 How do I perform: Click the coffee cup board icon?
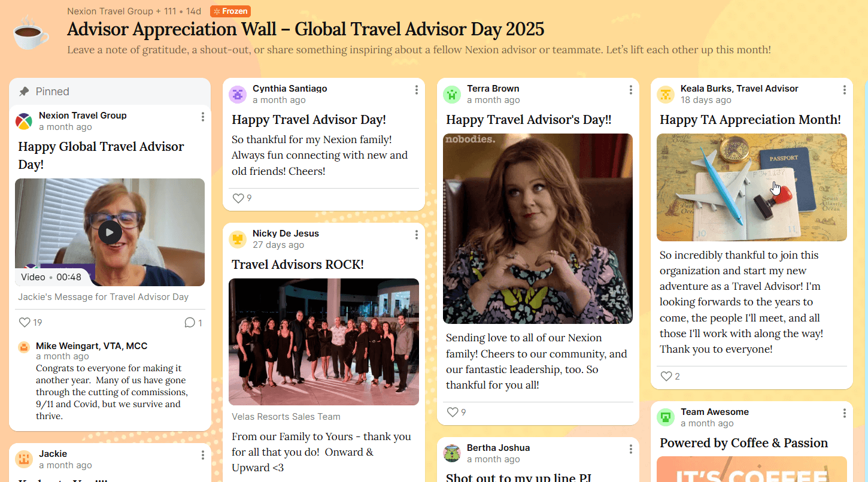tap(31, 34)
